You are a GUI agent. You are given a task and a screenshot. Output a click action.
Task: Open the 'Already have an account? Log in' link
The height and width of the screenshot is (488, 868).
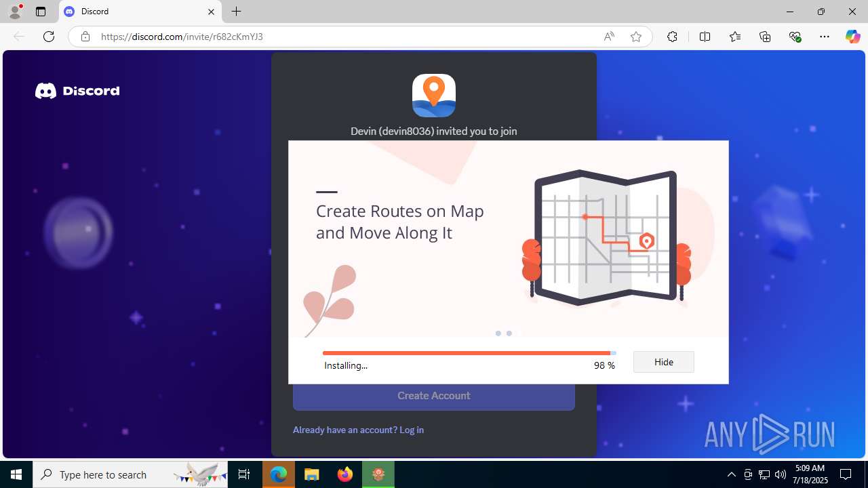[x=358, y=430]
